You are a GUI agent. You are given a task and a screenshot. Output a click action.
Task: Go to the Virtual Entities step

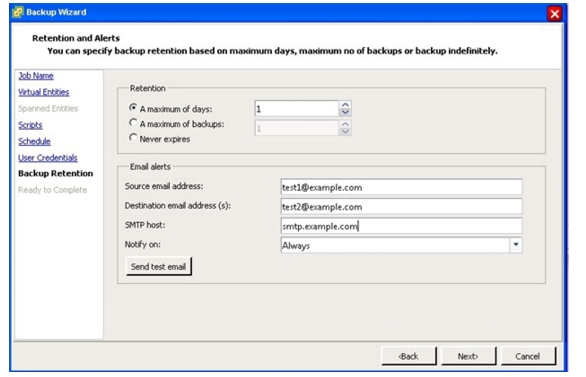point(44,92)
